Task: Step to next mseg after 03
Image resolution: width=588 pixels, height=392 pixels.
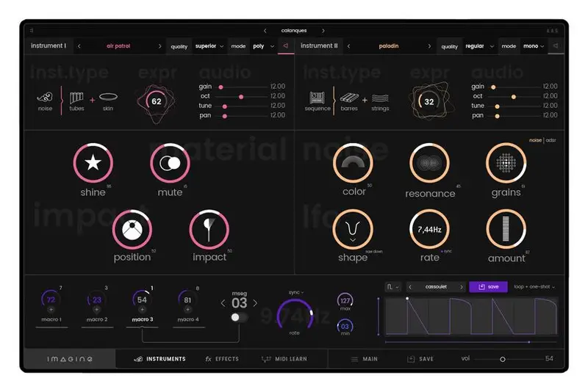Action: point(255,303)
